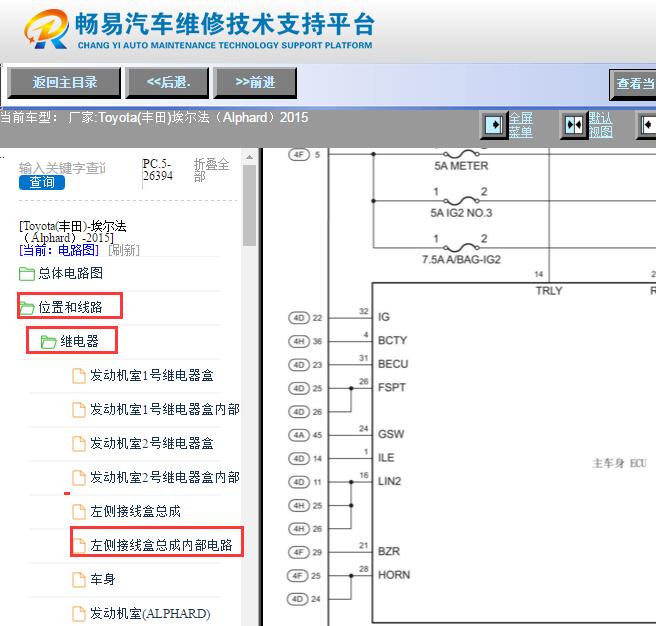Open the 默认视图 link
The width and height of the screenshot is (656, 626).
click(600, 125)
